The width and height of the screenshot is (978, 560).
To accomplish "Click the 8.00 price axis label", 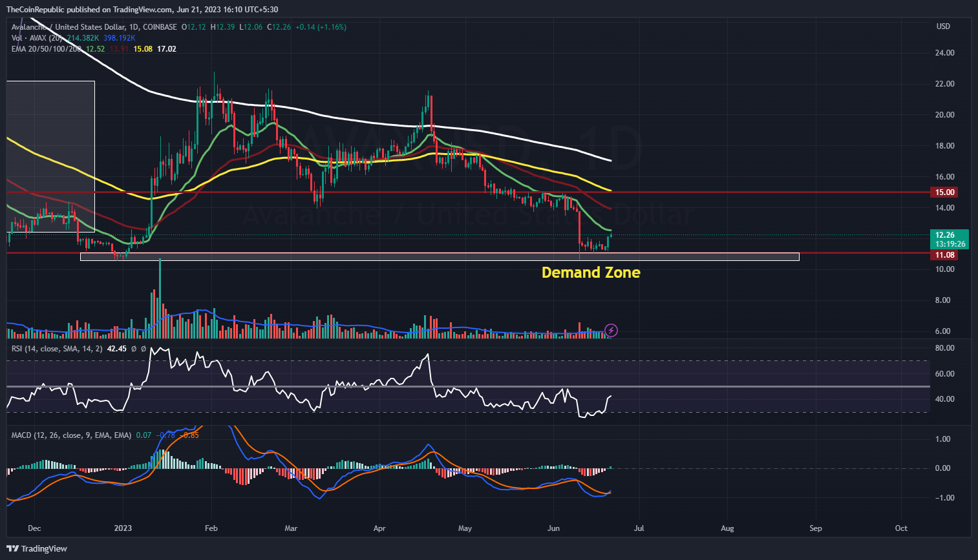I will [x=943, y=300].
